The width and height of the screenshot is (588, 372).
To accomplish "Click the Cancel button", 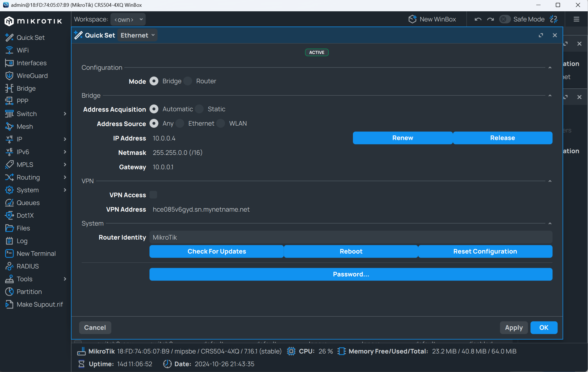I will click(95, 327).
